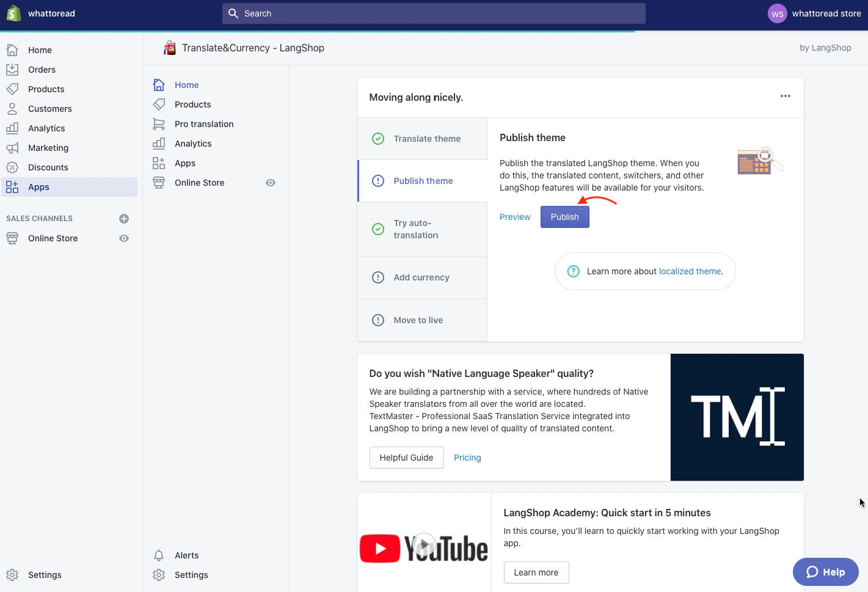Click the theme preview illustration icon
Viewport: 868px width, 592px height.
[x=760, y=161]
